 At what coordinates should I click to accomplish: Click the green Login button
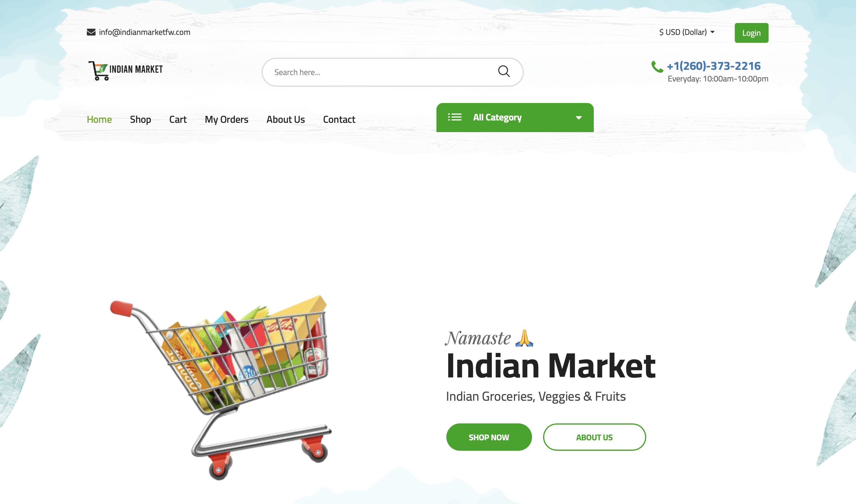751,33
